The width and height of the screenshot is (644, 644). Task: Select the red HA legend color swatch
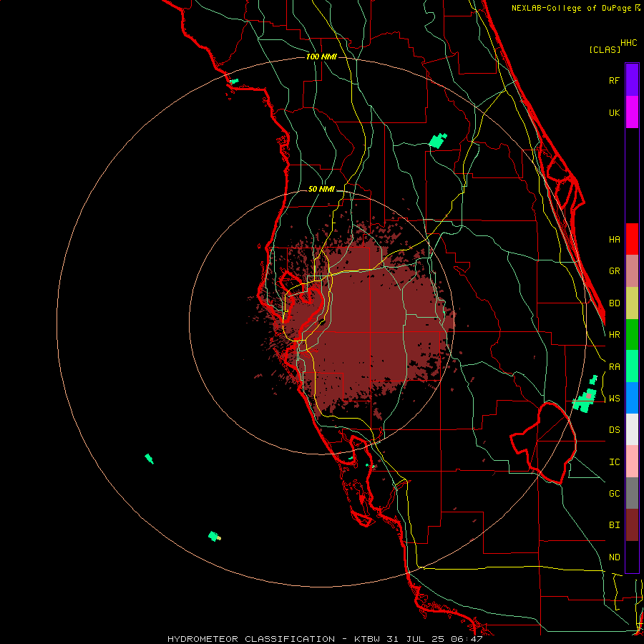(x=632, y=239)
